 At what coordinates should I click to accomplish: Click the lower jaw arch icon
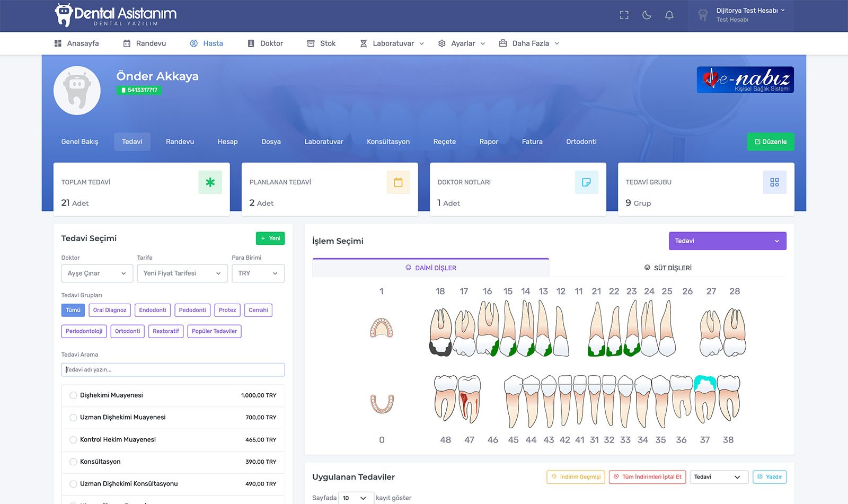[x=382, y=404]
